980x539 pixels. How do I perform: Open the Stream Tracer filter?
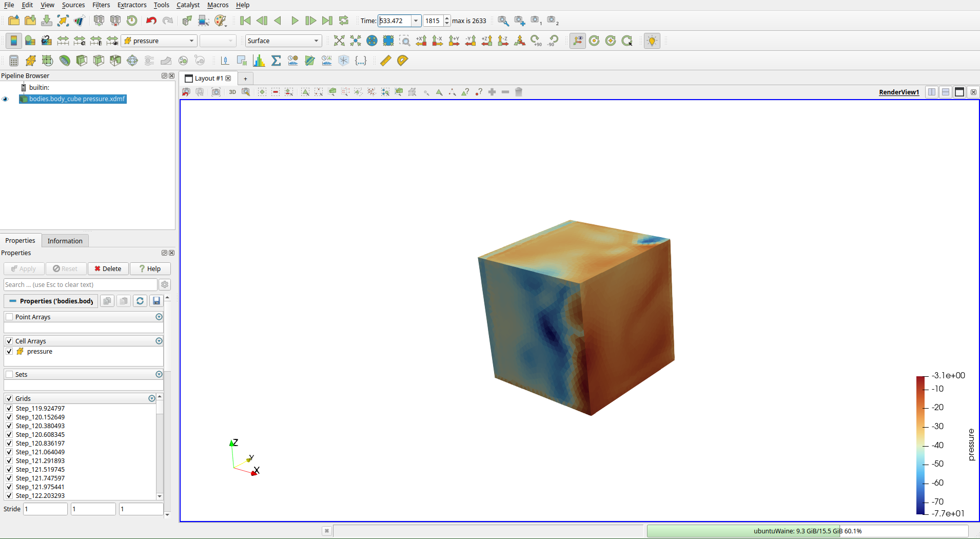coord(148,61)
